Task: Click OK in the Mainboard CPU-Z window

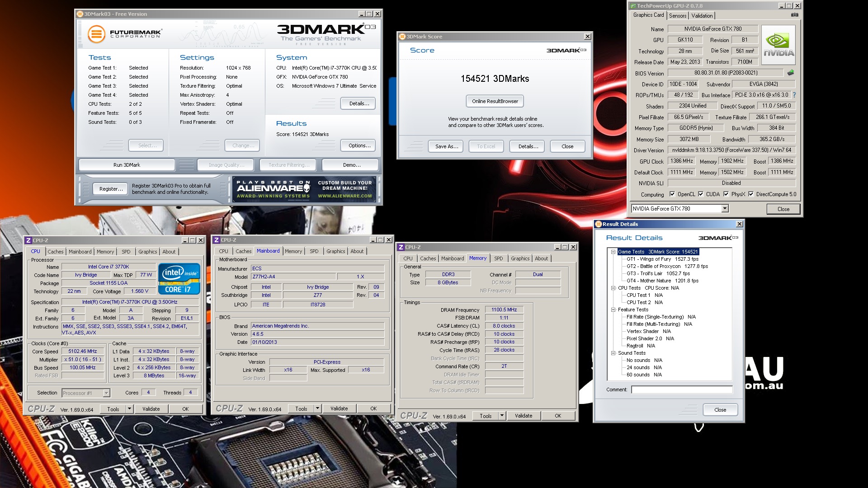Action: pyautogui.click(x=373, y=408)
